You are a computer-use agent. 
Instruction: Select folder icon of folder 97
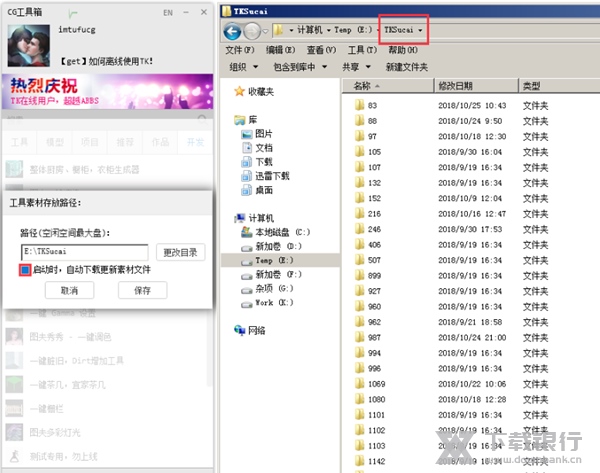click(x=359, y=136)
